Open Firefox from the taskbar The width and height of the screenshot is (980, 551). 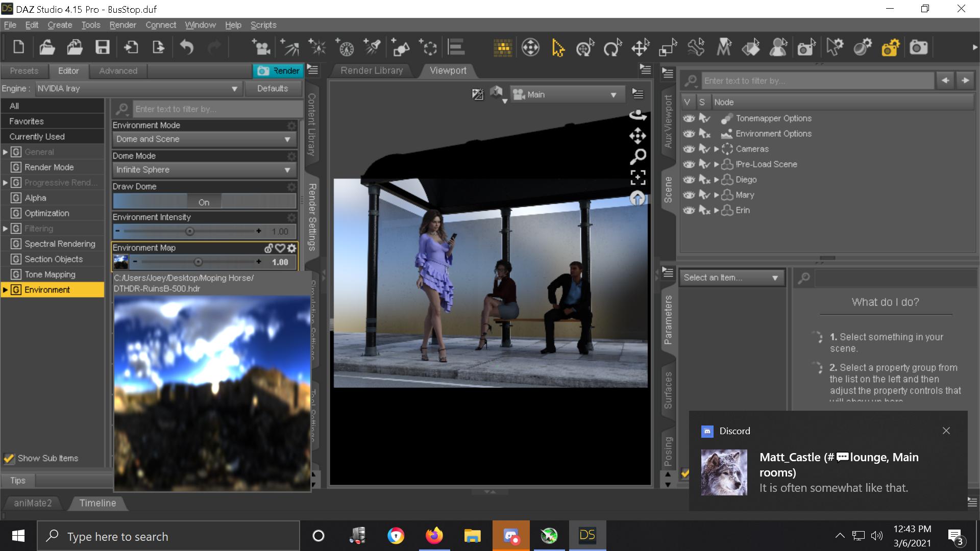click(434, 536)
